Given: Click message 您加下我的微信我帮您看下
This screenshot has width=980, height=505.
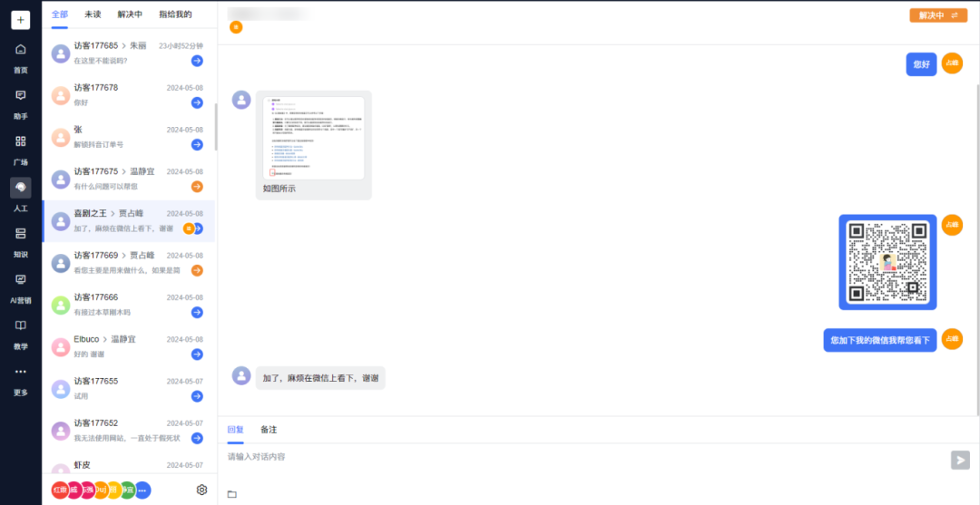Looking at the screenshot, I should click(880, 340).
